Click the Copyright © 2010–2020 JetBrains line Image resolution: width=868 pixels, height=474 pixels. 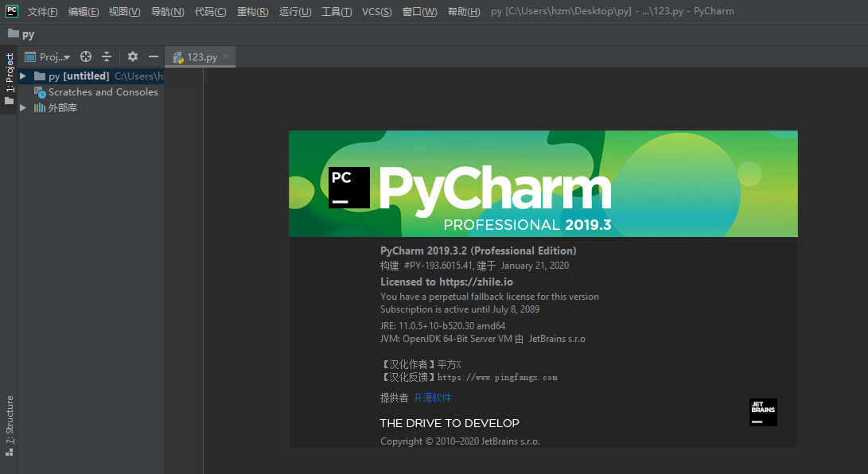click(460, 441)
